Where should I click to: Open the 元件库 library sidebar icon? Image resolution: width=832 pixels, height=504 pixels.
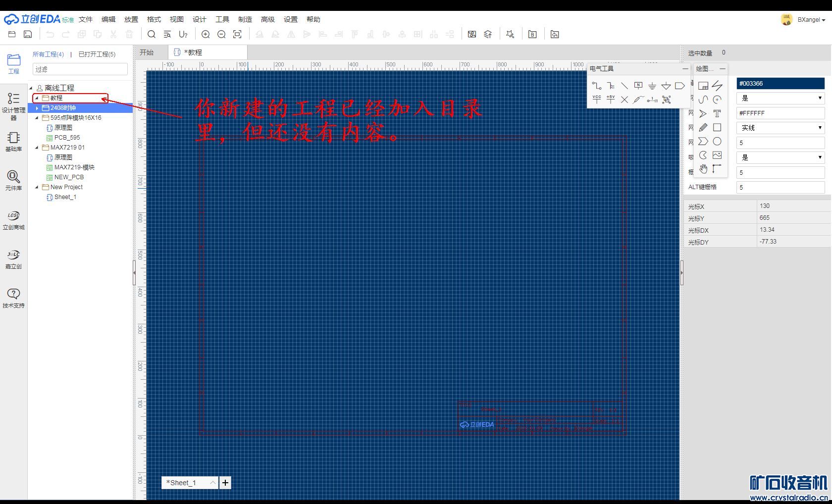pyautogui.click(x=13, y=180)
